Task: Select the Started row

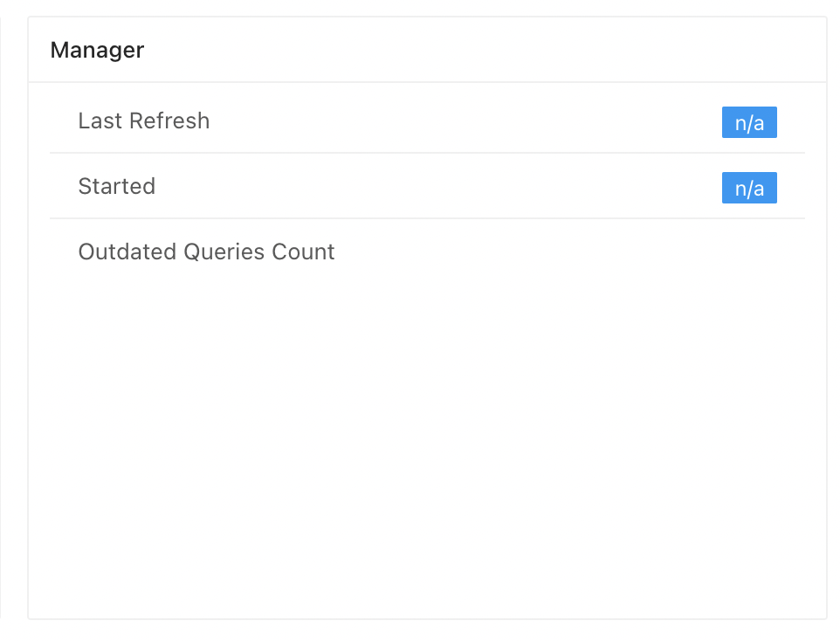Action: (428, 186)
